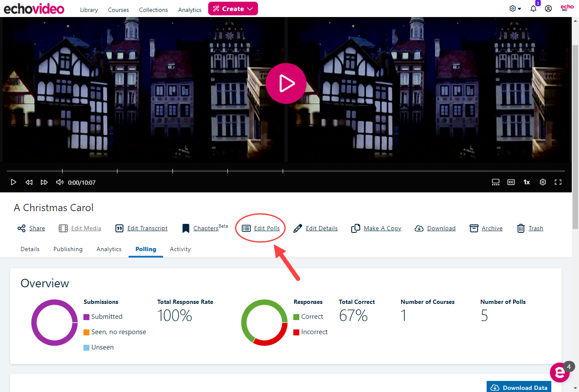This screenshot has width=579, height=392.
Task: Open Edit Details
Action: (x=321, y=229)
